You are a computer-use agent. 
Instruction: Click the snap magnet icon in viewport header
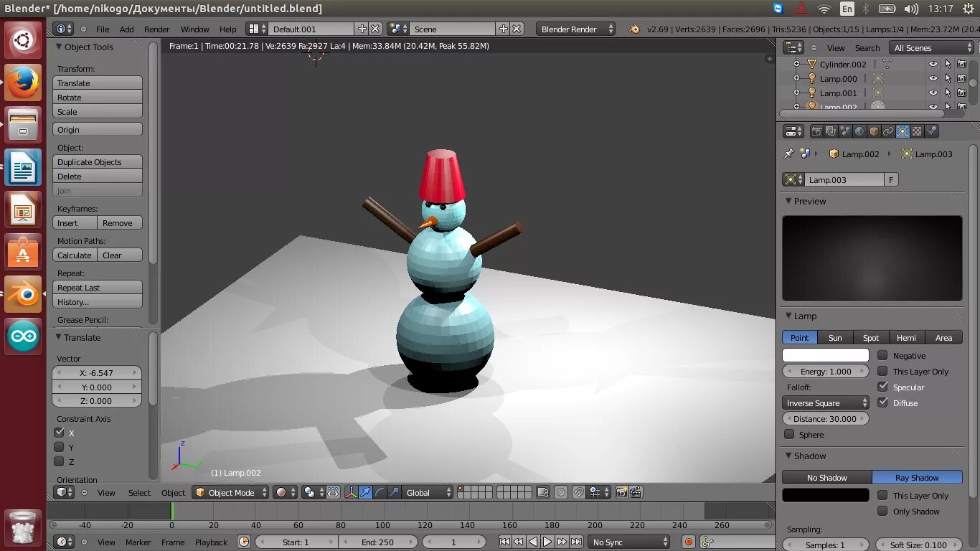click(578, 492)
